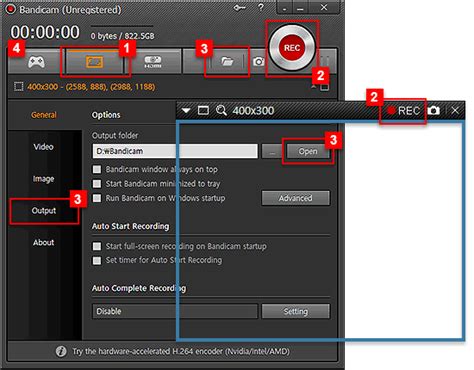
Task: Click the 00:00:00 recording timer
Action: pyautogui.click(x=45, y=32)
